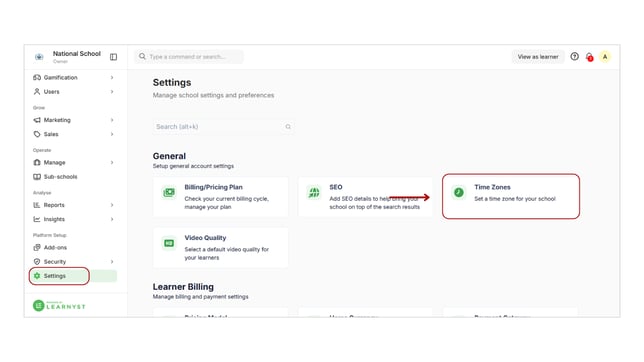Image resolution: width=644 pixels, height=362 pixels.
Task: Click the 'General' section heading
Action: click(169, 156)
